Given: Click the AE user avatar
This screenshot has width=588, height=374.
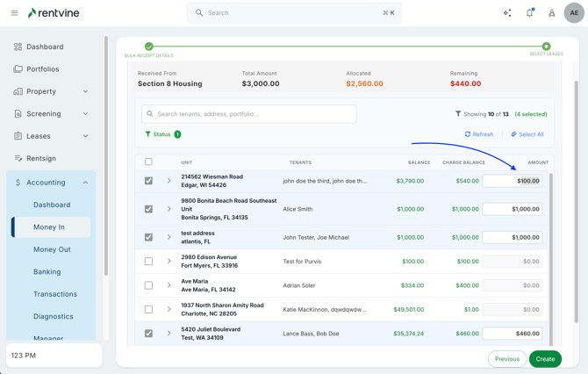Looking at the screenshot, I should (x=573, y=13).
